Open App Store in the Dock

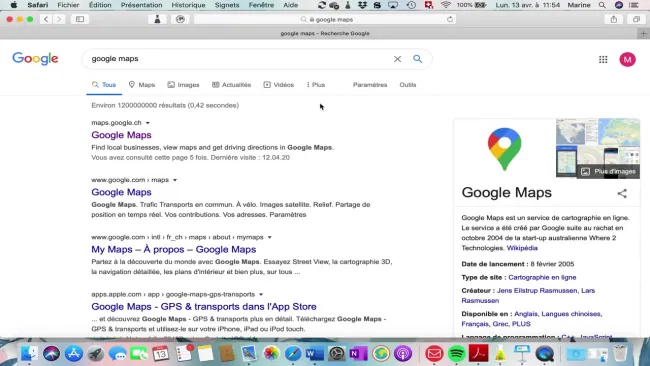pos(74,354)
